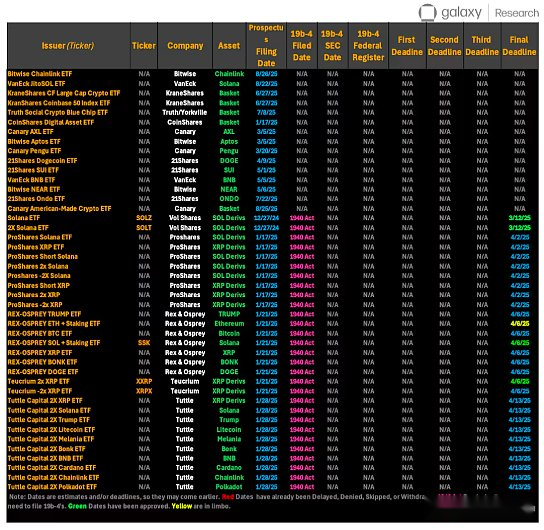Click KranShares Coinbase 50 Index ETF
Screen dimensions: 544x530
pos(59,103)
